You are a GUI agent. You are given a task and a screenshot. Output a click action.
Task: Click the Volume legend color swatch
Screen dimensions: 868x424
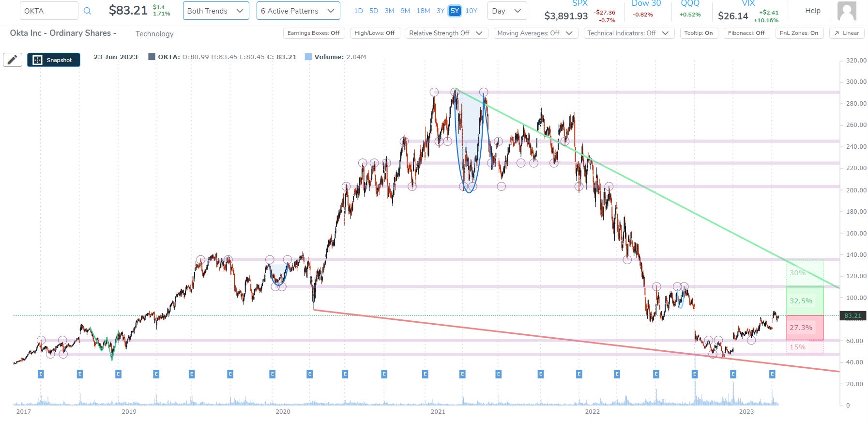point(308,57)
